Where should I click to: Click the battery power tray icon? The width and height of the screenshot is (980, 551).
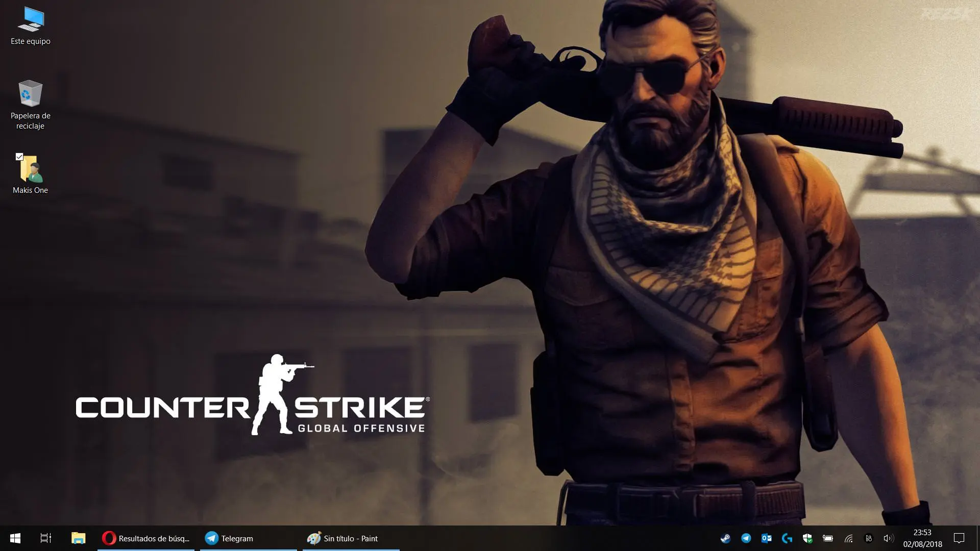(x=827, y=538)
